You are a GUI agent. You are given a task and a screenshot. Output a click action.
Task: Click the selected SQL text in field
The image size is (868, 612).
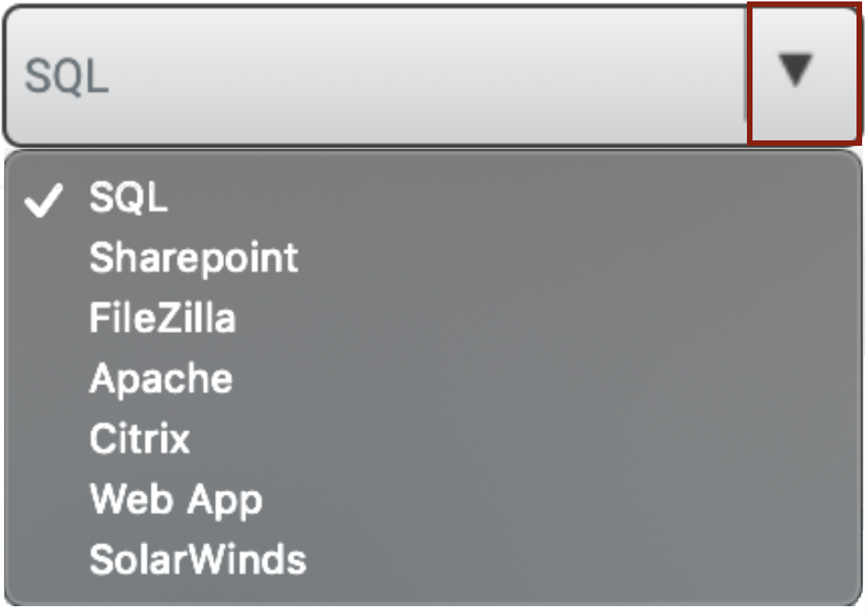67,76
